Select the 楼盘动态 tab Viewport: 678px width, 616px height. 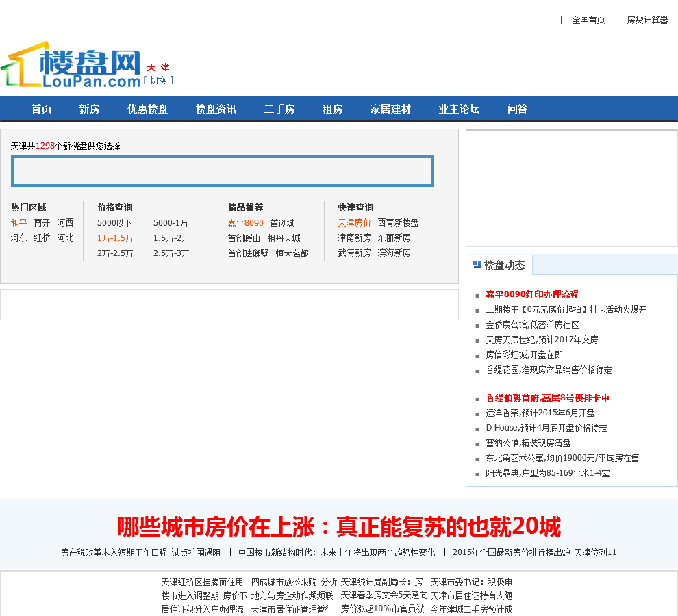(x=499, y=265)
